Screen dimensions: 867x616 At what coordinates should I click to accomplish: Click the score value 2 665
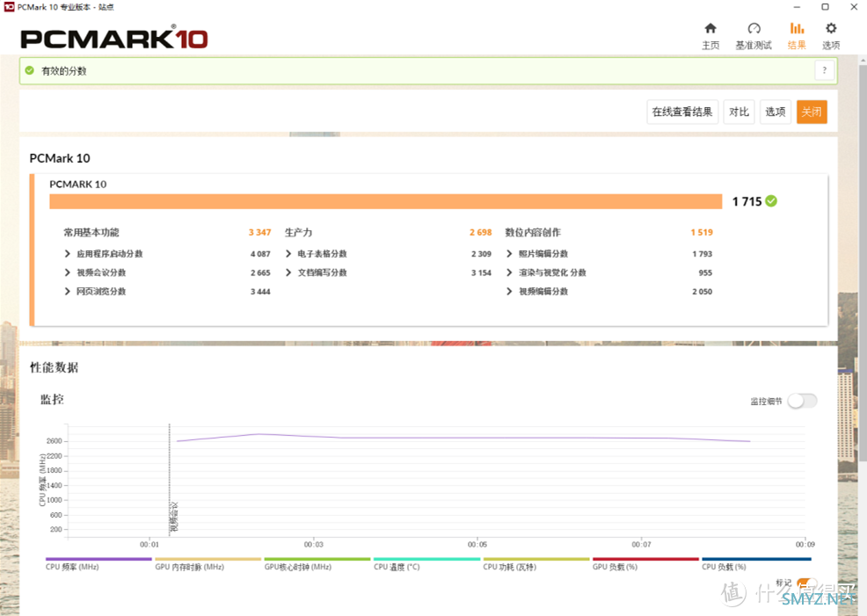(x=260, y=273)
